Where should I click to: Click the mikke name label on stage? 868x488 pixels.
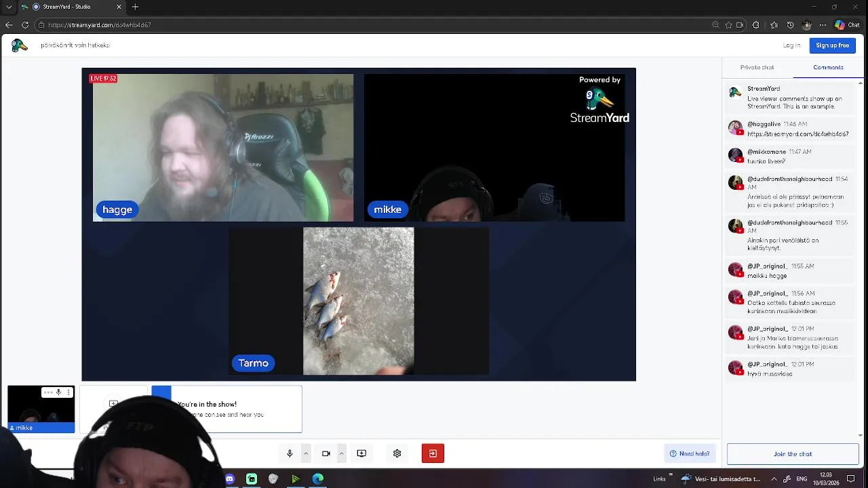point(388,209)
